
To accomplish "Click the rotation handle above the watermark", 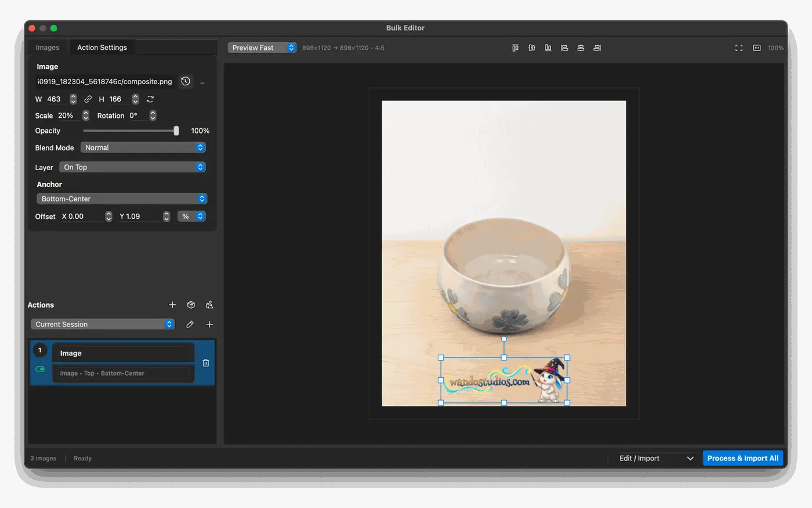I will [x=504, y=339].
